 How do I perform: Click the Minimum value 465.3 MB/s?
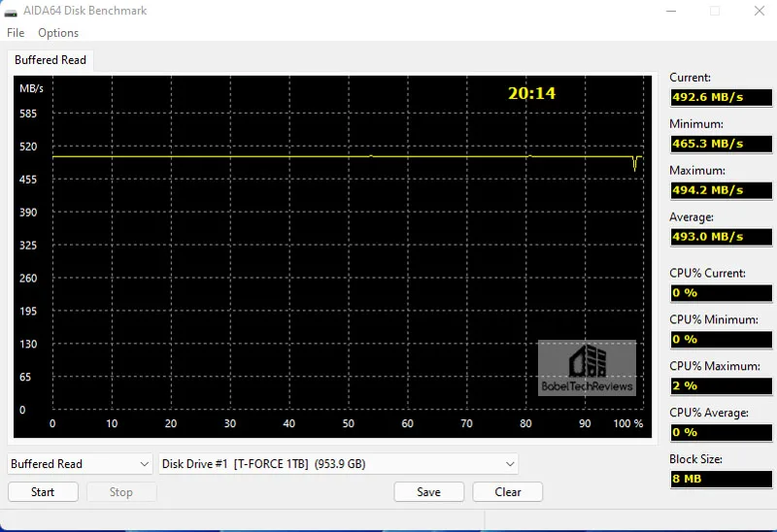point(721,144)
